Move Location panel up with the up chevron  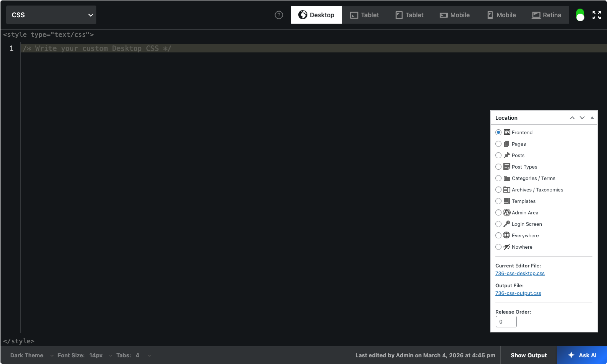[x=572, y=118]
